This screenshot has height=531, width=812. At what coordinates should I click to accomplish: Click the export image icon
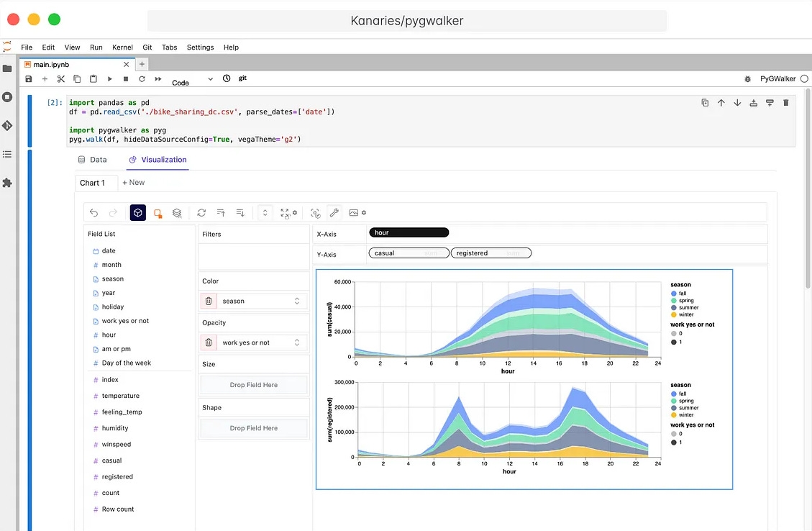click(354, 213)
